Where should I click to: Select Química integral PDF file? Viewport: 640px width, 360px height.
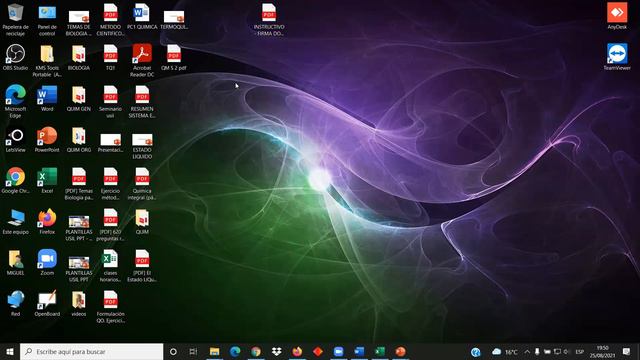[x=142, y=183]
